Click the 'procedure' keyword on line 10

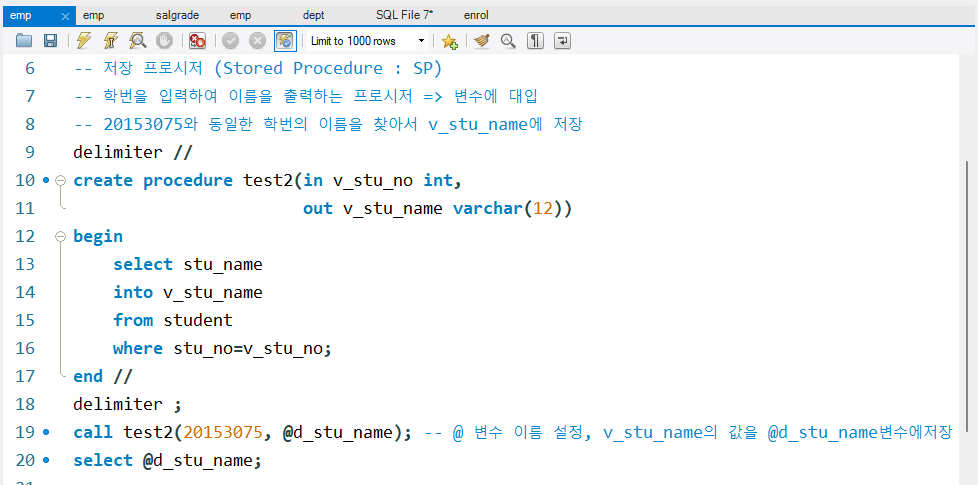pos(188,181)
